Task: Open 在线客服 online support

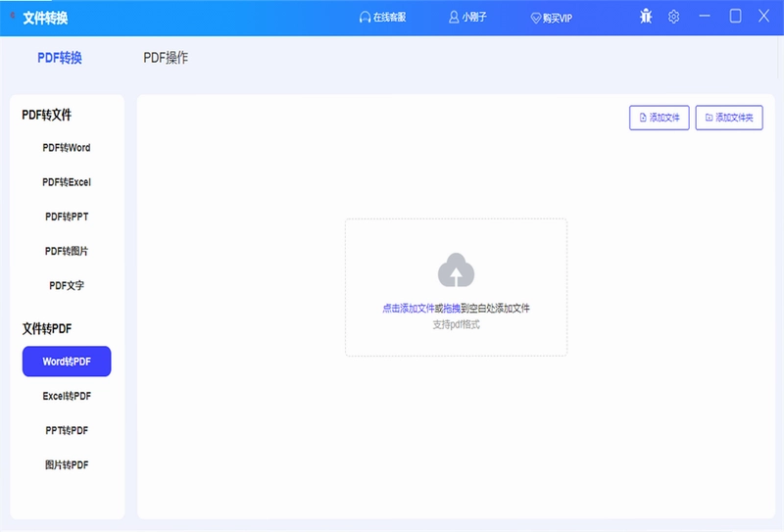Action: 383,18
